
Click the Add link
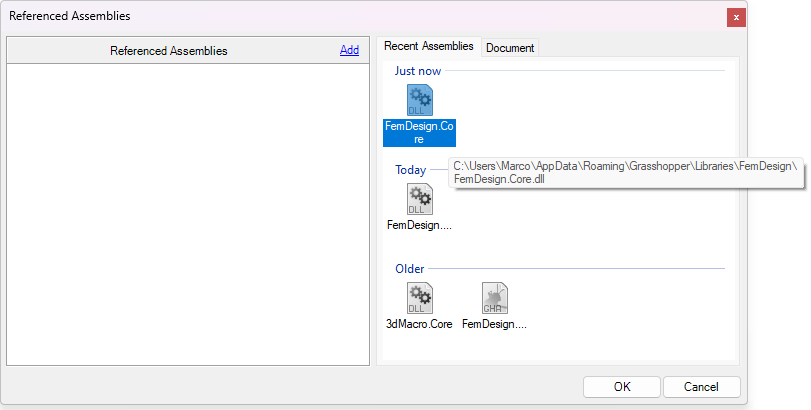coord(349,50)
